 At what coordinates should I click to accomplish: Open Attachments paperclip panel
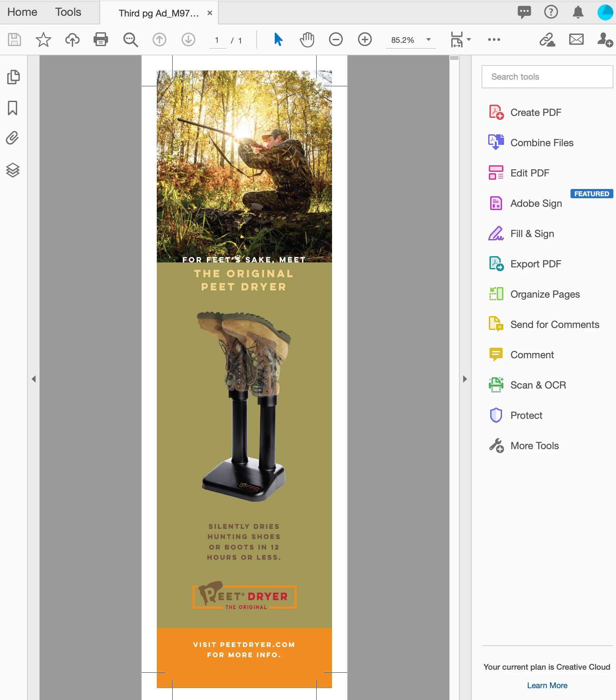pos(12,138)
